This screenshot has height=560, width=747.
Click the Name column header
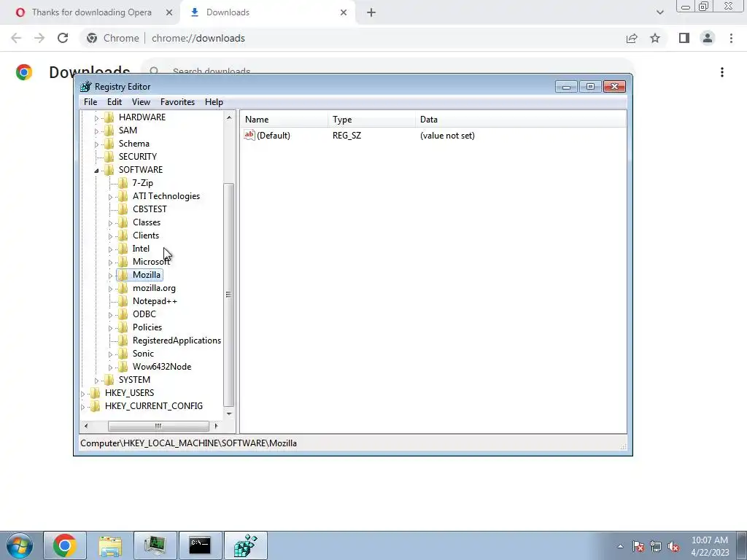285,120
